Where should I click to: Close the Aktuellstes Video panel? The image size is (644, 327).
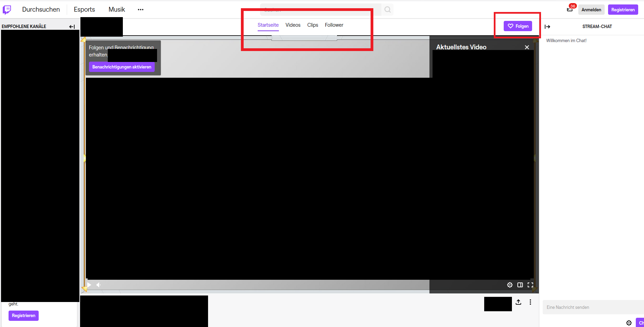527,47
